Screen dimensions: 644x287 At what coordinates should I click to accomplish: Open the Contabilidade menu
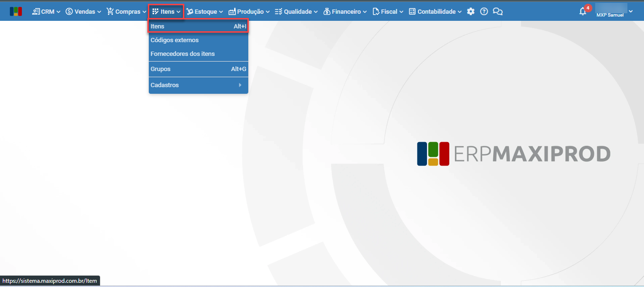coord(435,11)
